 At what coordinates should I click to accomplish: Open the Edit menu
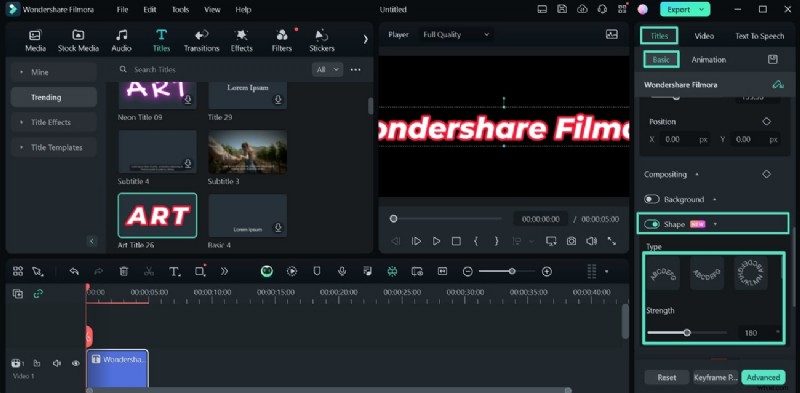(150, 10)
